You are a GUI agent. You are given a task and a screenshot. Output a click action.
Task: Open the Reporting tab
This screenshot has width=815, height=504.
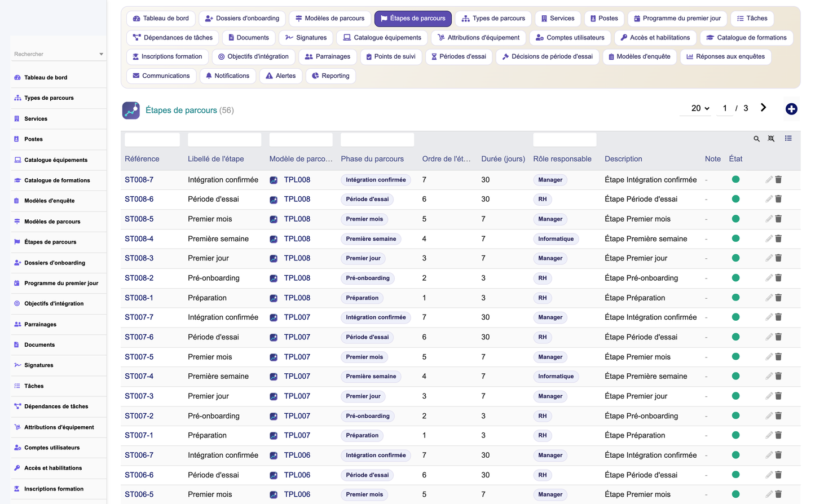(331, 76)
